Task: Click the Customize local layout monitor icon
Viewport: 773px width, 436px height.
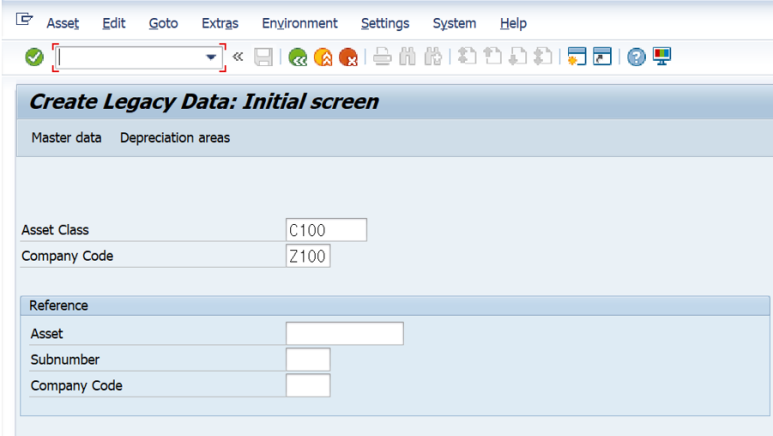Action: [662, 56]
